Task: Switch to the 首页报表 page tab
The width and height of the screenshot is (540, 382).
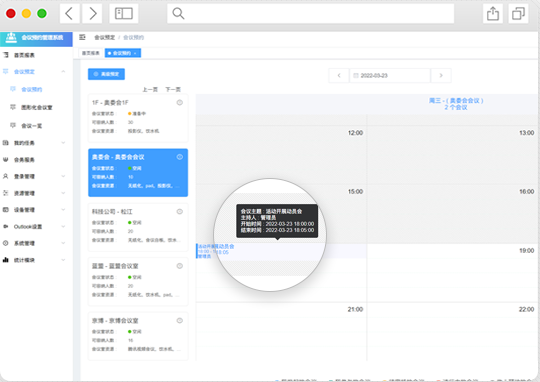Action: [91, 53]
